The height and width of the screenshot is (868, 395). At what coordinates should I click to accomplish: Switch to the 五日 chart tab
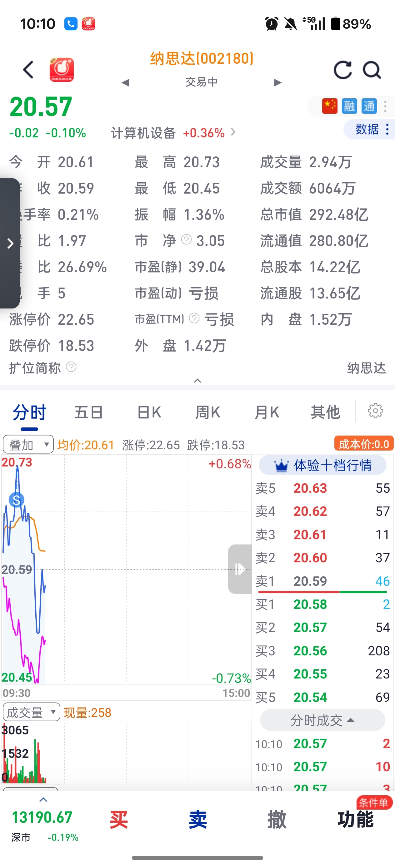88,412
